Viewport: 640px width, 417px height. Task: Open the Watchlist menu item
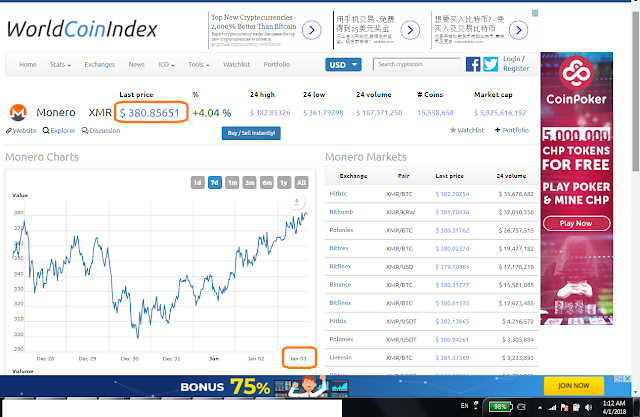236,64
